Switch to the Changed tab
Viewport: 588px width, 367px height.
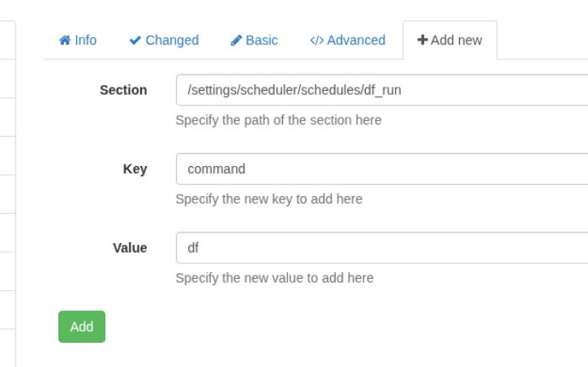coord(164,41)
